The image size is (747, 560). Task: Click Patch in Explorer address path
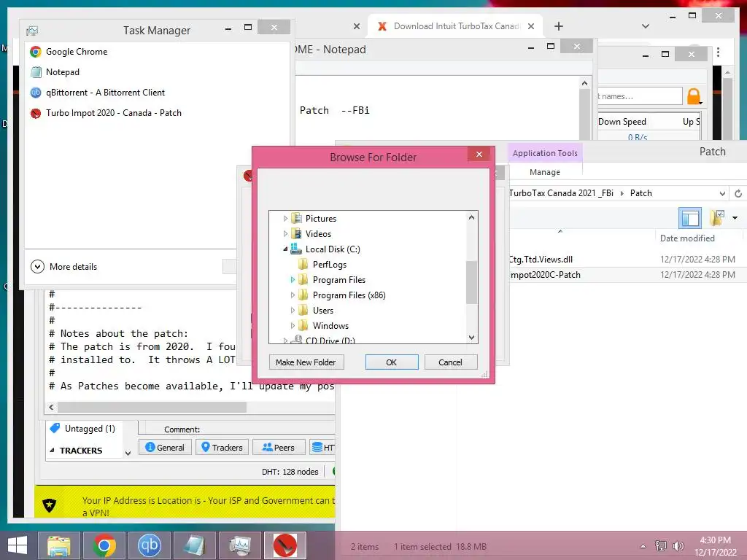point(640,192)
